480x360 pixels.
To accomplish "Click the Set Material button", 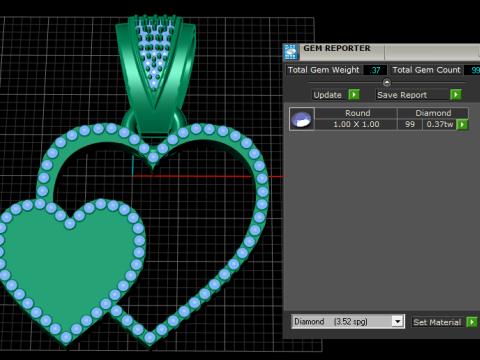I will click(x=437, y=322).
